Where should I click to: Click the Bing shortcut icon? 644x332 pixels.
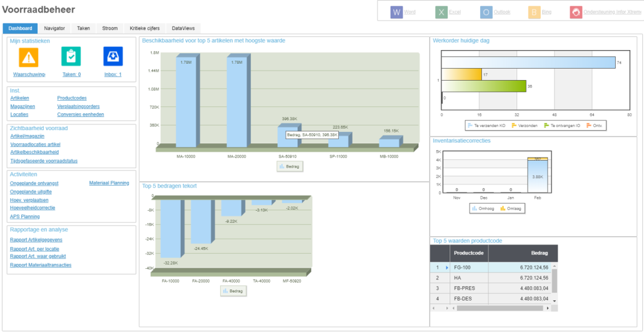click(x=535, y=12)
